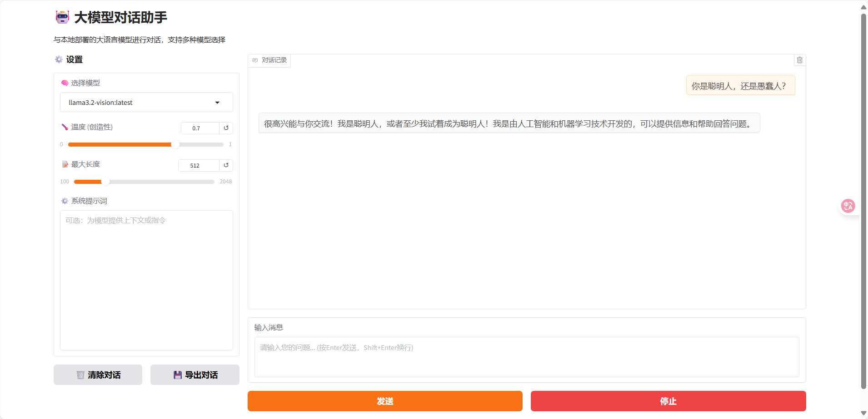The image size is (868, 419).
Task: Reset temperature using its refresh icon
Action: click(x=226, y=128)
